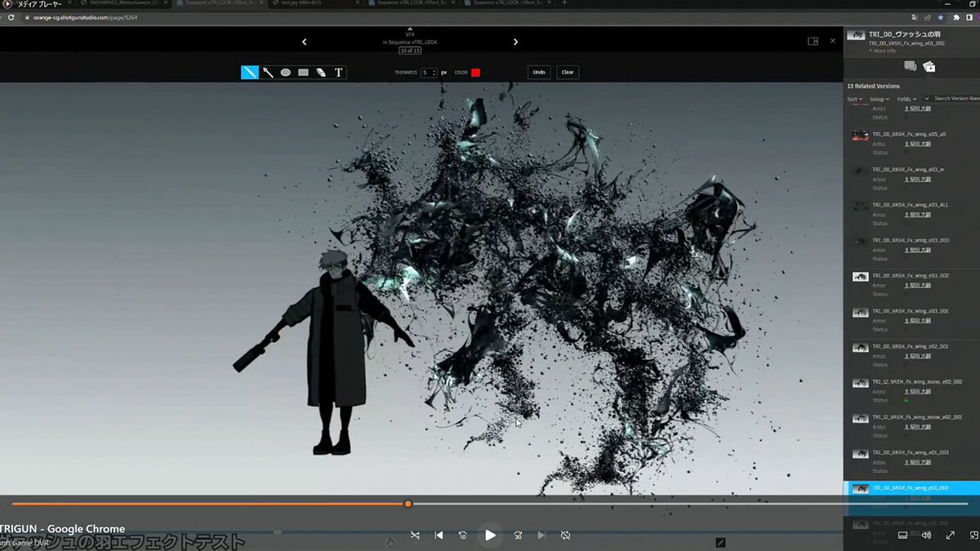This screenshot has height=551, width=980.
Task: Select the ellipse annotation tool
Action: click(x=286, y=73)
